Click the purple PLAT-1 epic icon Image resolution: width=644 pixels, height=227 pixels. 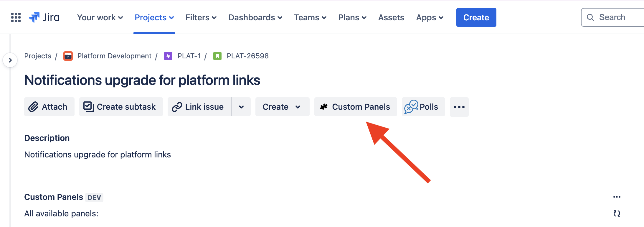(x=168, y=56)
